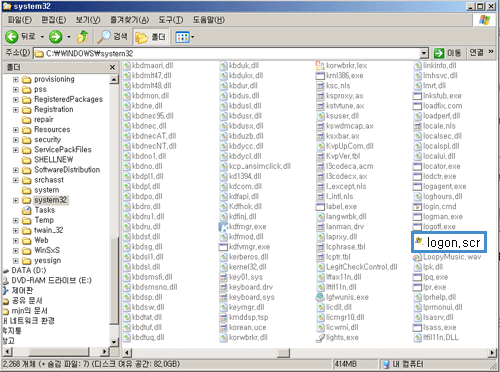
Task: Open the Forward history dropdown arrow
Action: pyautogui.click(x=69, y=37)
